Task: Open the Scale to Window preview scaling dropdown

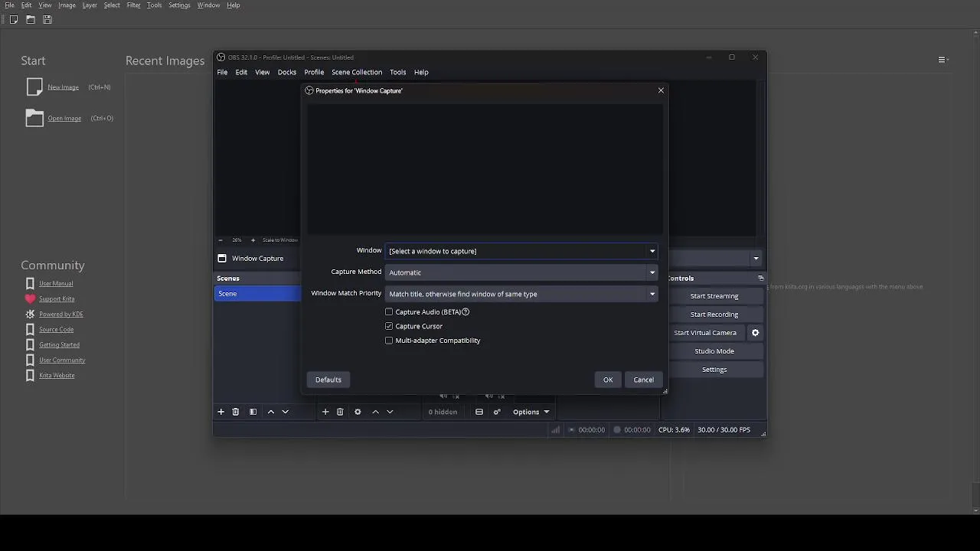Action: point(280,240)
